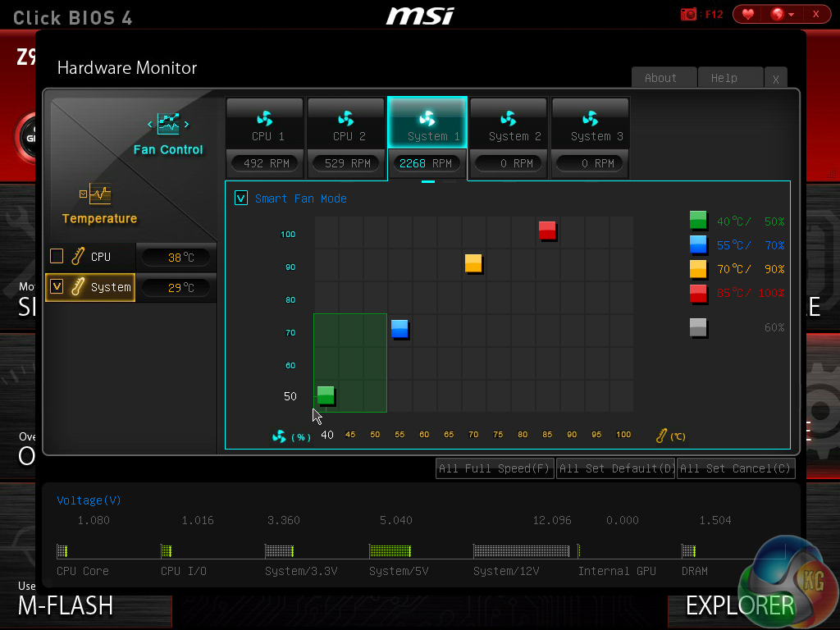Click the CPU 38°C temperature value
840x630 pixels.
point(176,257)
